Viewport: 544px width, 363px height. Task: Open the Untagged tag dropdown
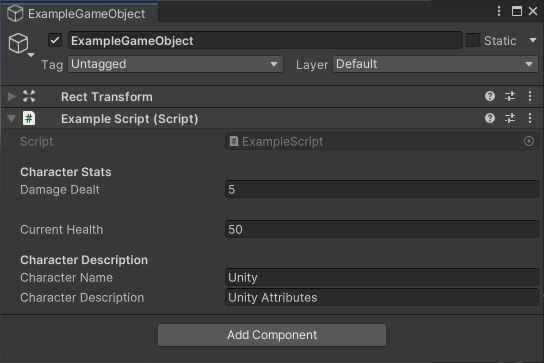pyautogui.click(x=175, y=64)
